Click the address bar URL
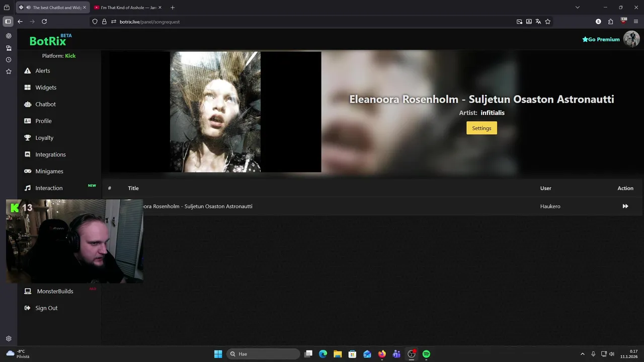Screen dimensions: 644x362 pyautogui.click(x=149, y=22)
